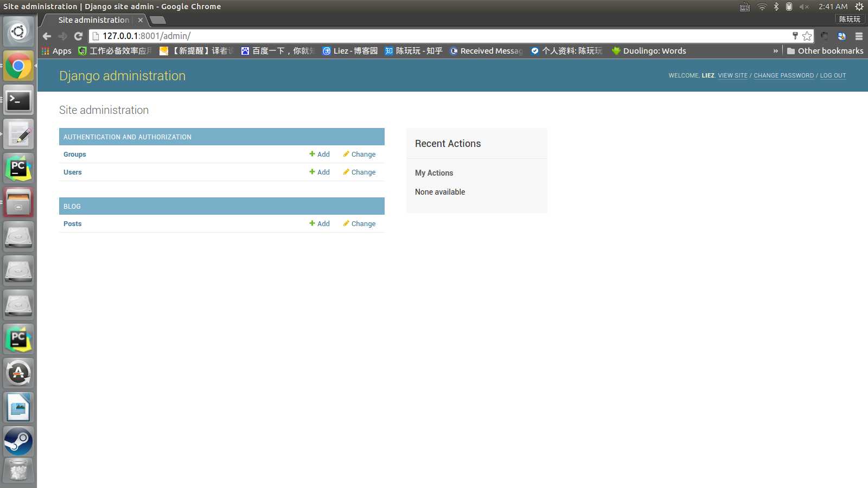
Task: Switch to the Site administration tab
Action: coord(93,20)
